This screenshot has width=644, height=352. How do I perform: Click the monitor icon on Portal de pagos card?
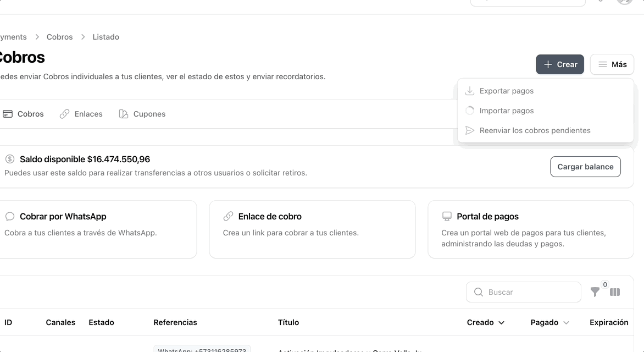(x=447, y=216)
